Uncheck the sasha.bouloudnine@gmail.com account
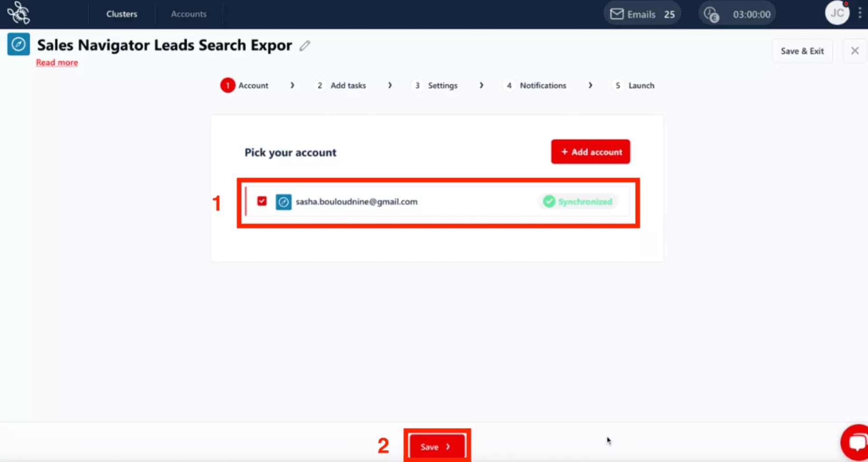This screenshot has width=868, height=462. point(262,202)
